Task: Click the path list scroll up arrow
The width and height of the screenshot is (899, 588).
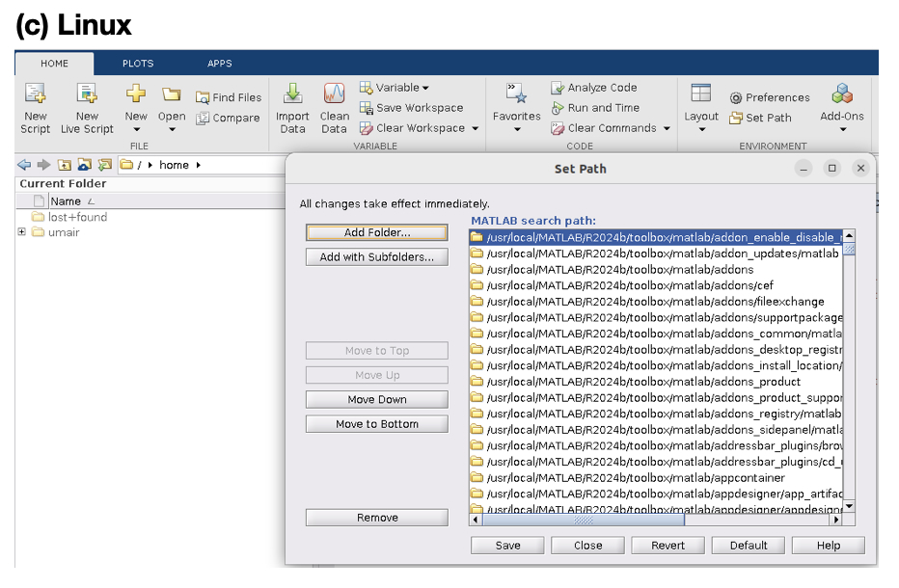Action: click(849, 235)
